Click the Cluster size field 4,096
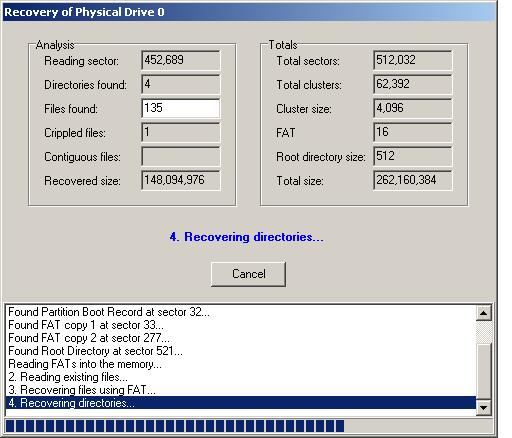 (413, 108)
